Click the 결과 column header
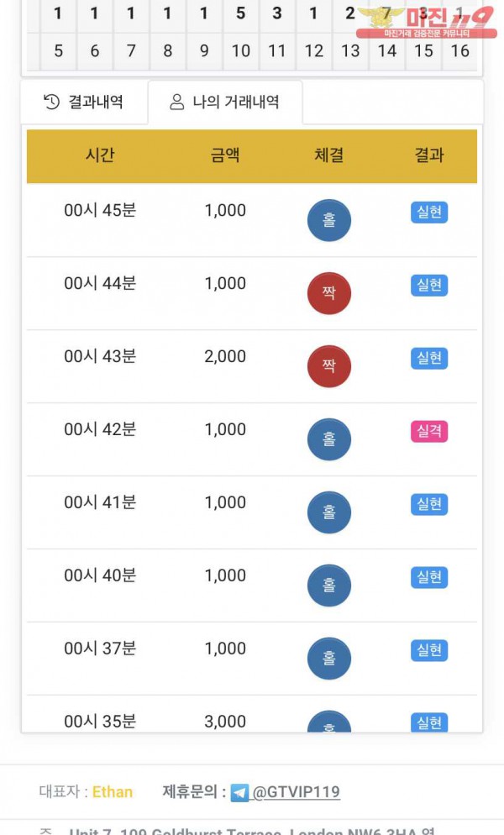This screenshot has width=504, height=835. click(x=429, y=155)
